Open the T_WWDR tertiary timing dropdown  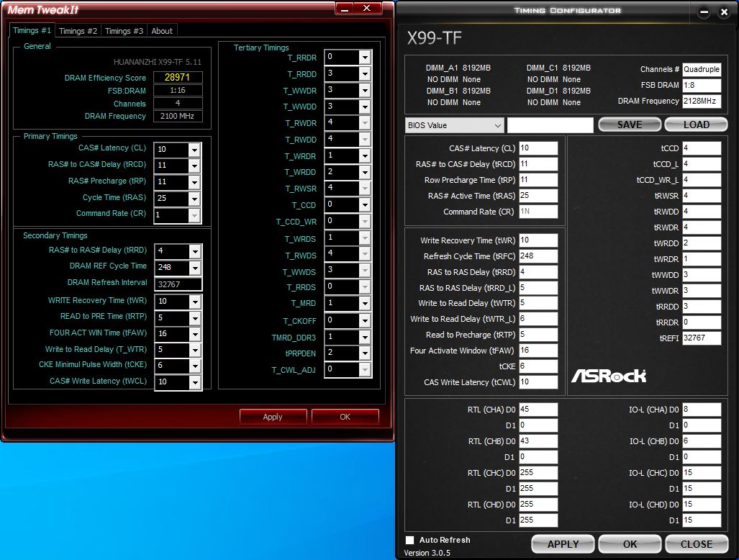point(364,91)
